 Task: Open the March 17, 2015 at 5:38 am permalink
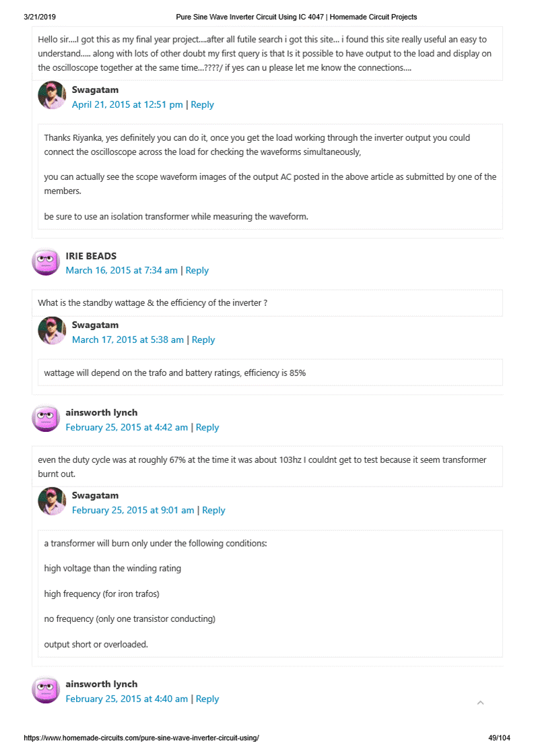click(x=127, y=340)
